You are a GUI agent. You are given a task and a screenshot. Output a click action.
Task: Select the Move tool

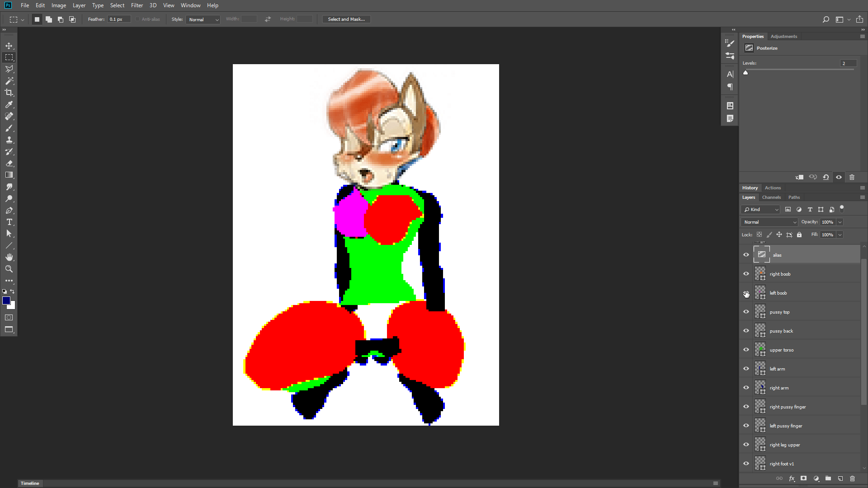tap(9, 46)
